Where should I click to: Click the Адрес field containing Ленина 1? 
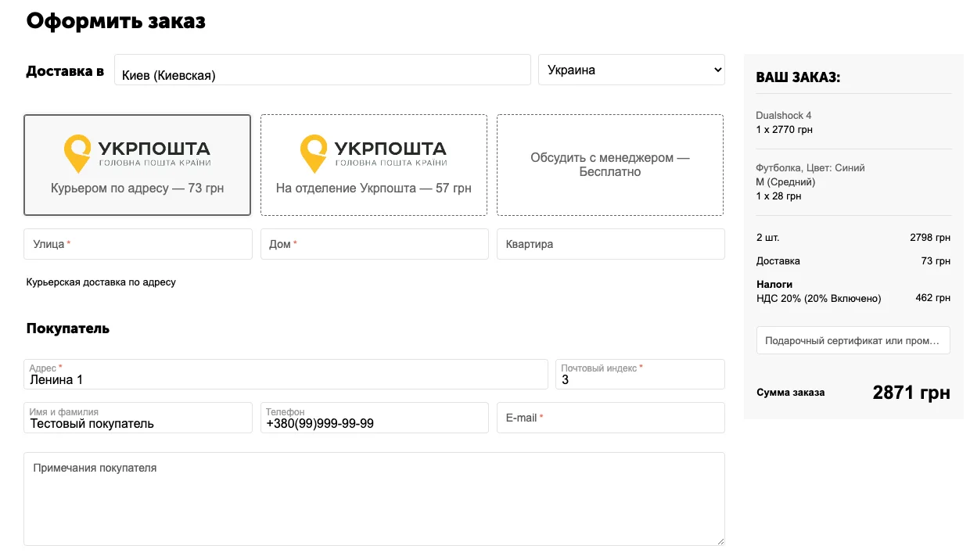(286, 379)
